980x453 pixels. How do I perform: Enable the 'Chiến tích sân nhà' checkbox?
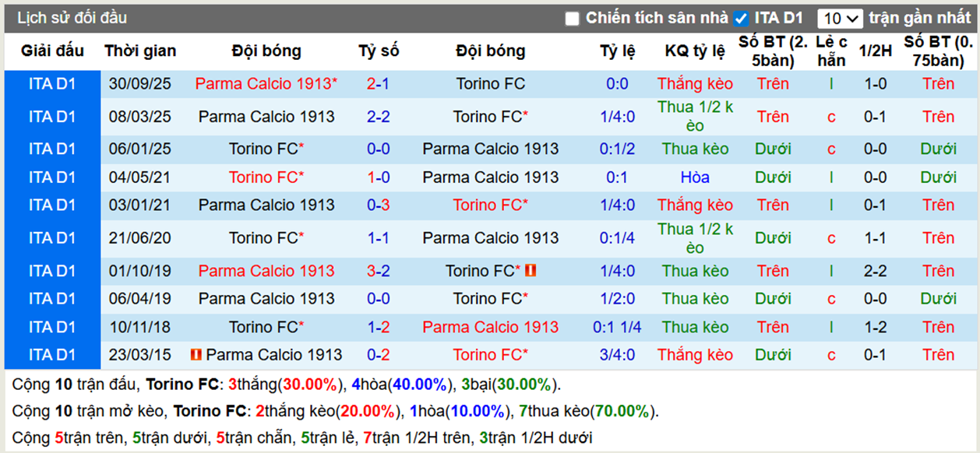(573, 17)
